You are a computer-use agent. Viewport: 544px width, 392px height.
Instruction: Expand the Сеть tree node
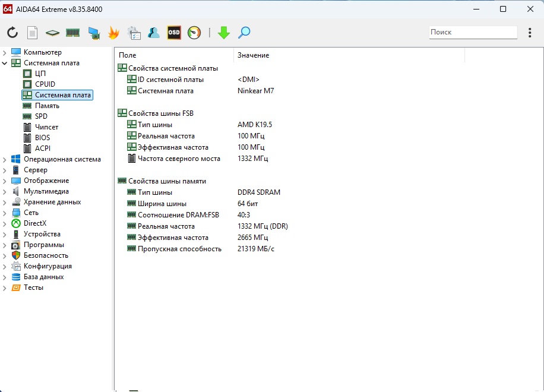click(x=5, y=213)
